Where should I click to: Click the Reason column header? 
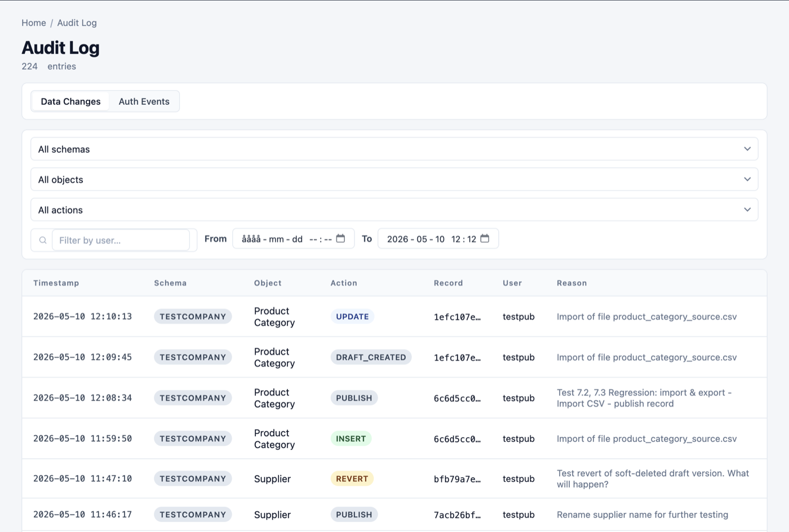click(571, 283)
